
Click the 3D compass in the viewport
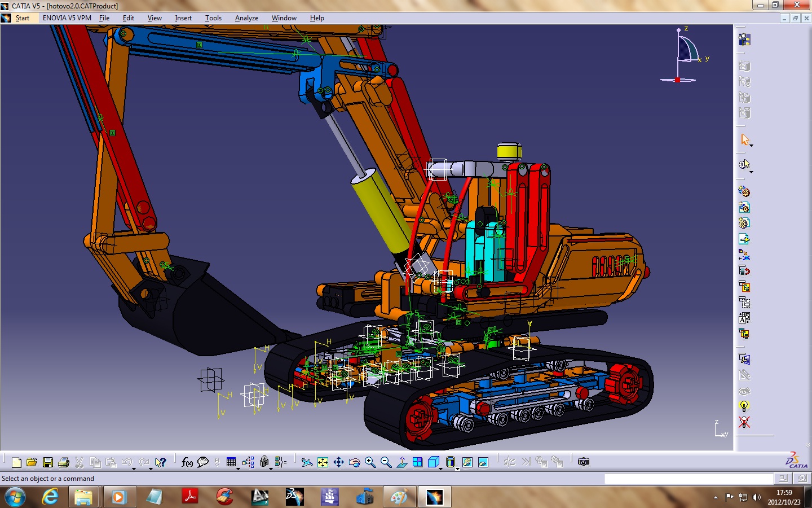pyautogui.click(x=683, y=55)
